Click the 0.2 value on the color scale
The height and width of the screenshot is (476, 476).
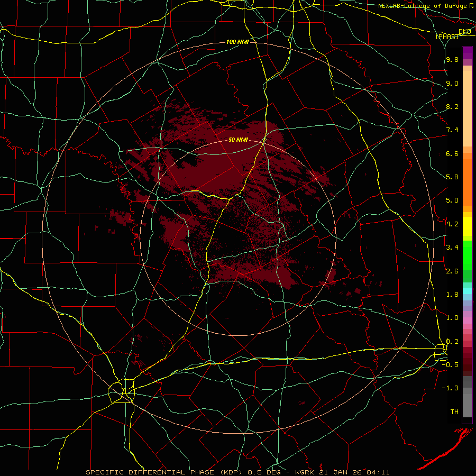[452, 341]
